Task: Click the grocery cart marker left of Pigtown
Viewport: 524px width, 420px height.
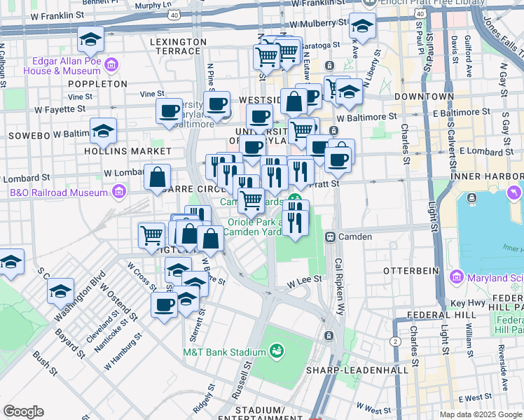Action: pos(152,236)
